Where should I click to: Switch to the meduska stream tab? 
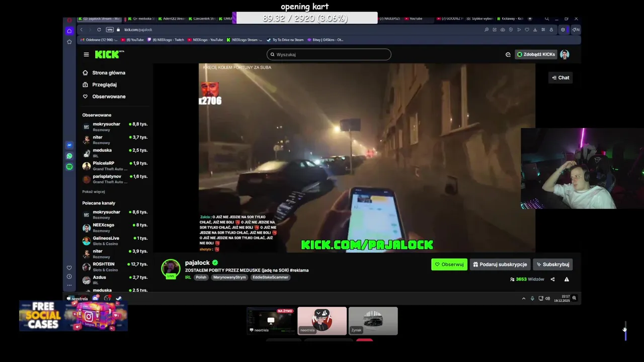[x=141, y=19]
